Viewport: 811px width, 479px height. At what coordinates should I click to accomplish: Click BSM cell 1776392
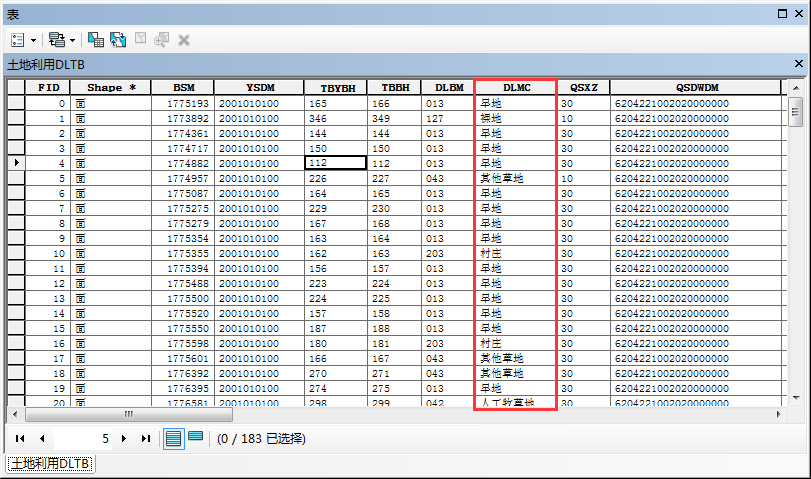pyautogui.click(x=183, y=373)
